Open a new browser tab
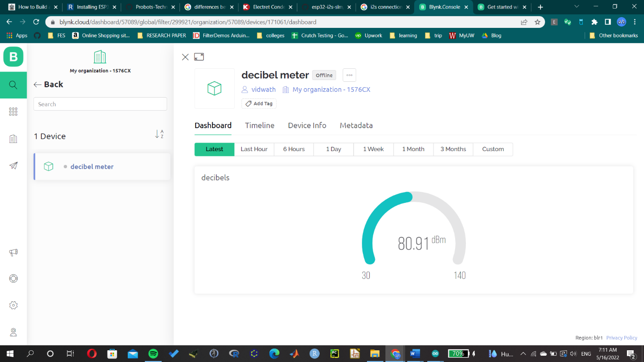 [x=540, y=7]
